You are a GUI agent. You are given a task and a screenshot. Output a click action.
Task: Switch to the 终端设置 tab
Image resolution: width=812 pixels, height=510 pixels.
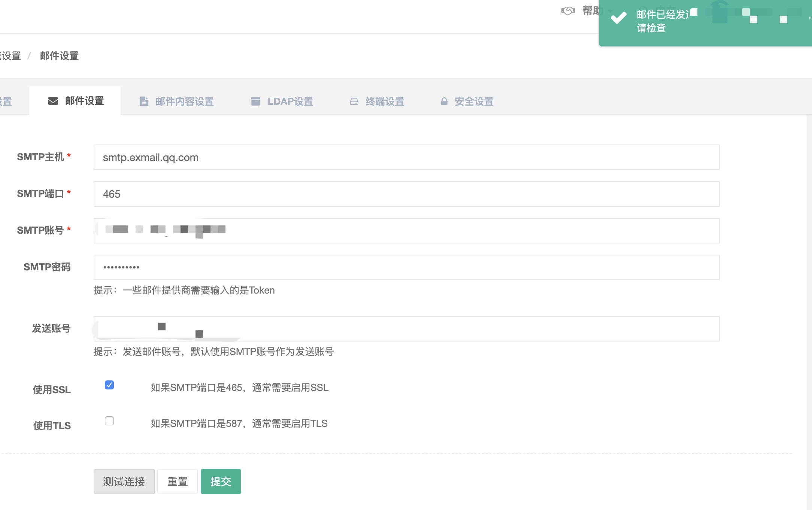pos(377,101)
